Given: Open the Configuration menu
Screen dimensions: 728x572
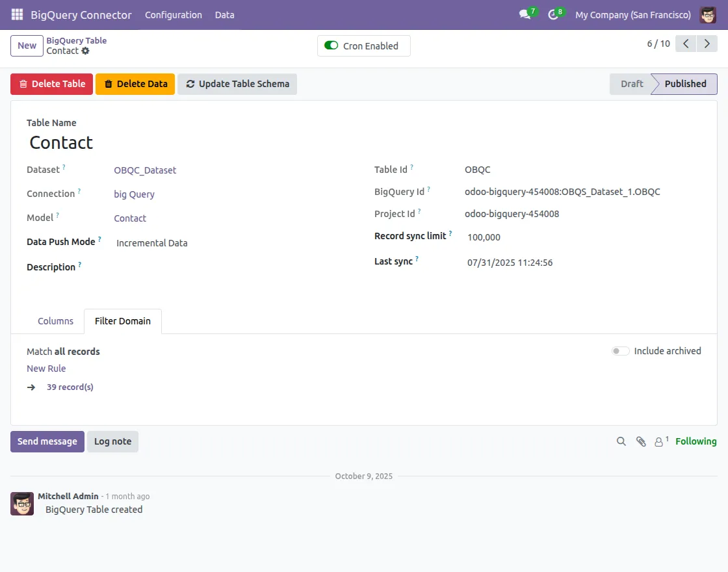Looking at the screenshot, I should pos(173,15).
